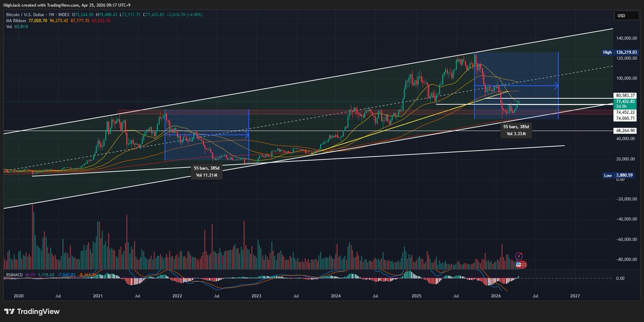Click the MA Ribbon value 60,222.76
Viewport: 644px width, 322px height.
102,21
